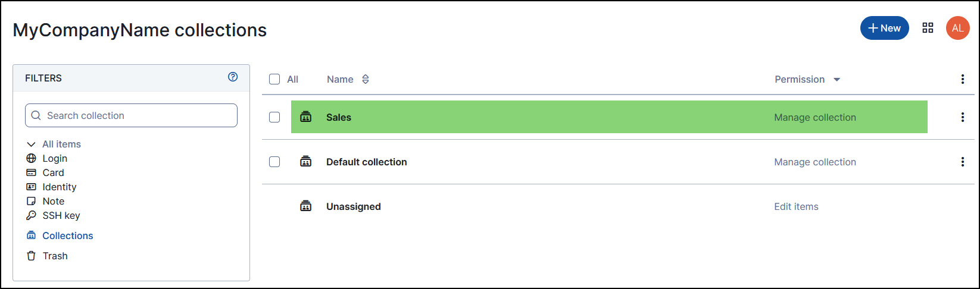This screenshot has width=980, height=289.
Task: Open the AL account avatar menu
Action: [957, 28]
